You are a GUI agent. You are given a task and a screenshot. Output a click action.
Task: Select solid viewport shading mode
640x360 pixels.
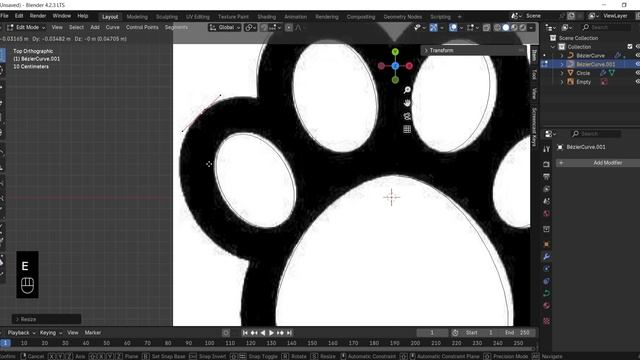point(506,27)
